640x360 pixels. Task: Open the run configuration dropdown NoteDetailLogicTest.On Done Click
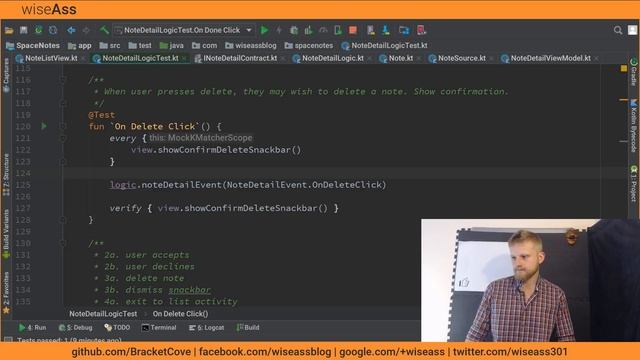click(x=183, y=30)
